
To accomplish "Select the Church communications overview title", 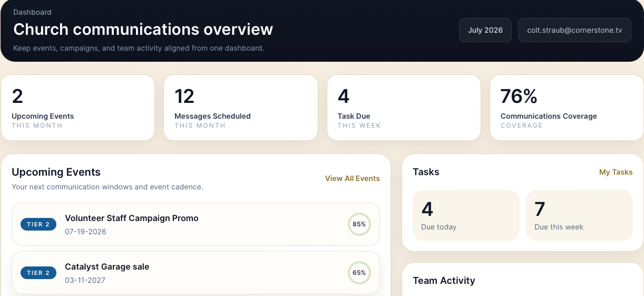I will coord(143,29).
